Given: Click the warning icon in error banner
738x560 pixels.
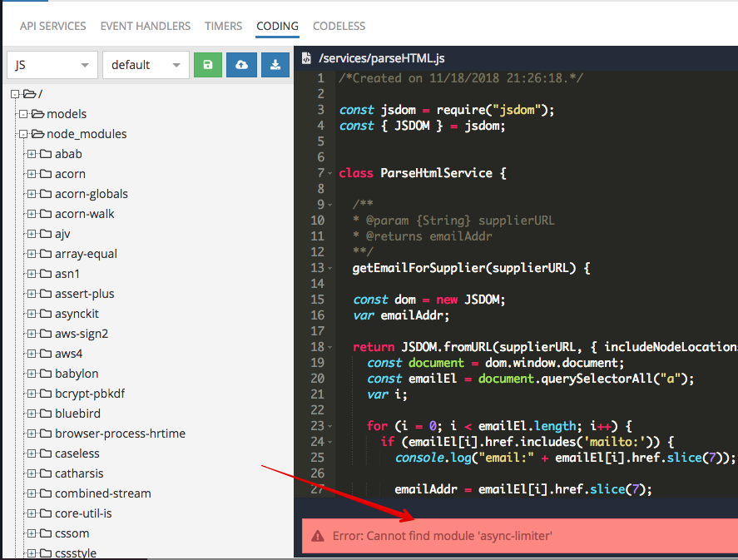Looking at the screenshot, I should coord(317,537).
